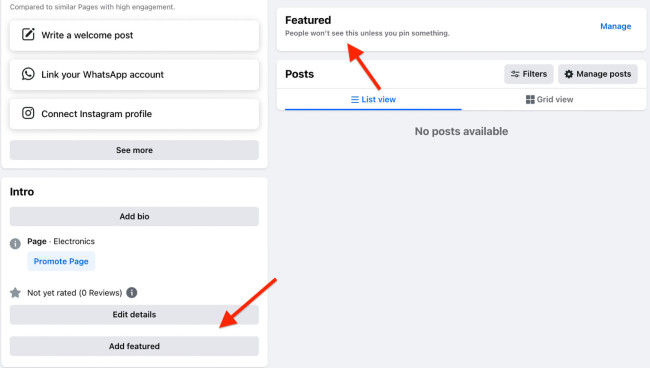Image resolution: width=650 pixels, height=368 pixels.
Task: Open Edit details in Intro
Action: 134,315
